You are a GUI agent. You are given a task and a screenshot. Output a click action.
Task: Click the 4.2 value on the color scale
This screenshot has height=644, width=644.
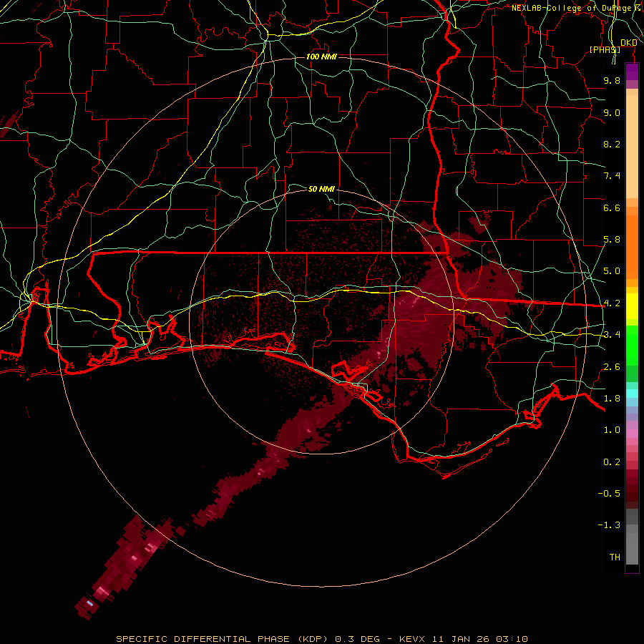(612, 303)
